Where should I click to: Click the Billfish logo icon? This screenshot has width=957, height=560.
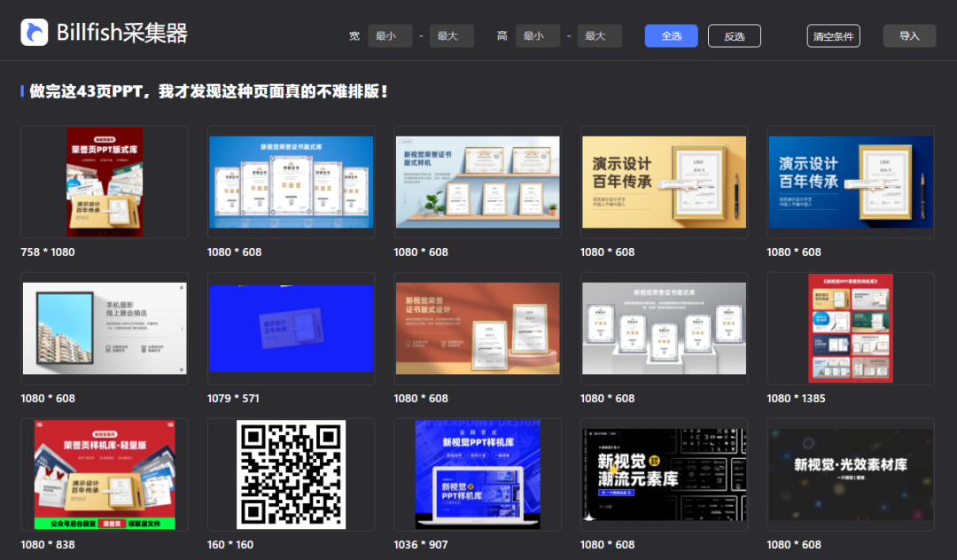pos(35,32)
